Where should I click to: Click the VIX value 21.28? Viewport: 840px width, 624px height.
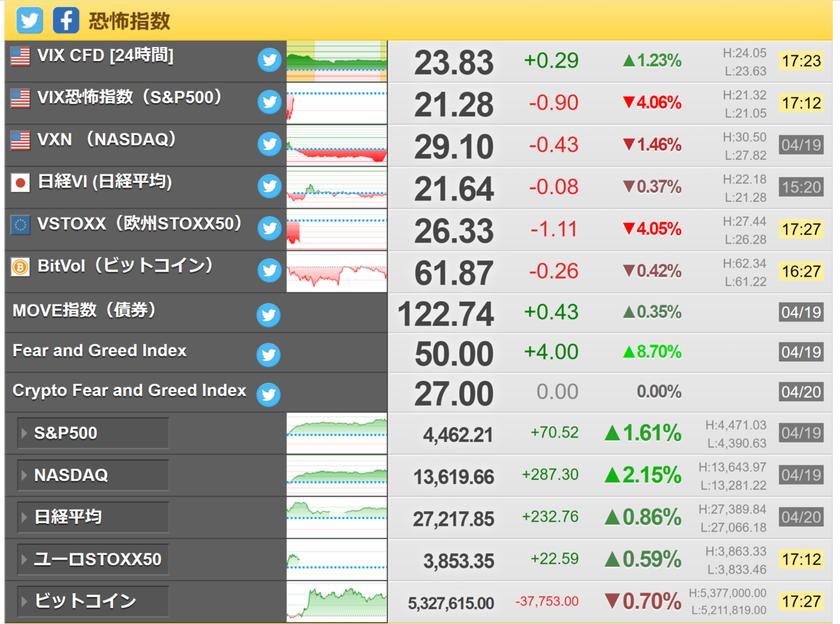[x=454, y=106]
